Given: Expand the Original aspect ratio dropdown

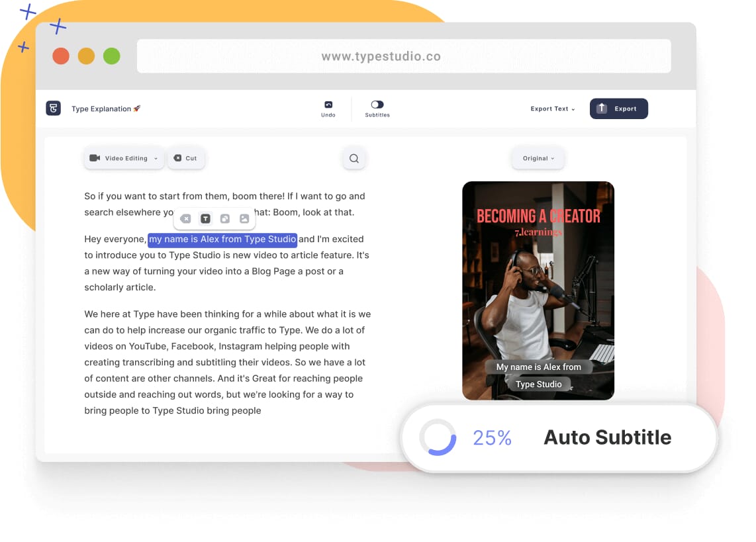Looking at the screenshot, I should pyautogui.click(x=538, y=158).
